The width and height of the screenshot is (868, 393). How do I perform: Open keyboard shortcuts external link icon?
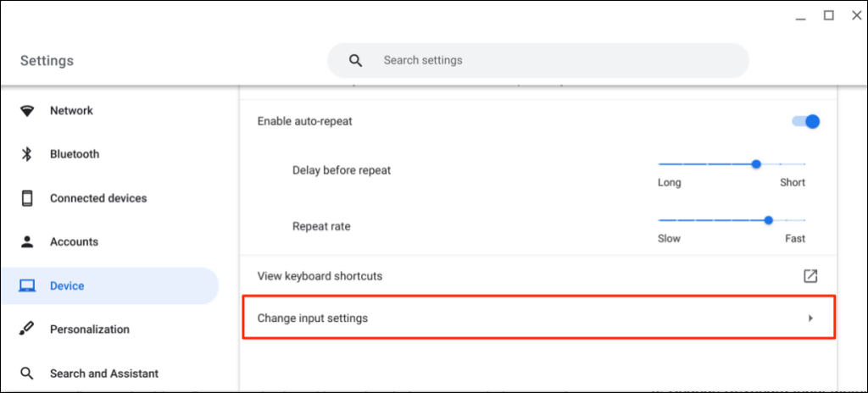click(x=810, y=276)
